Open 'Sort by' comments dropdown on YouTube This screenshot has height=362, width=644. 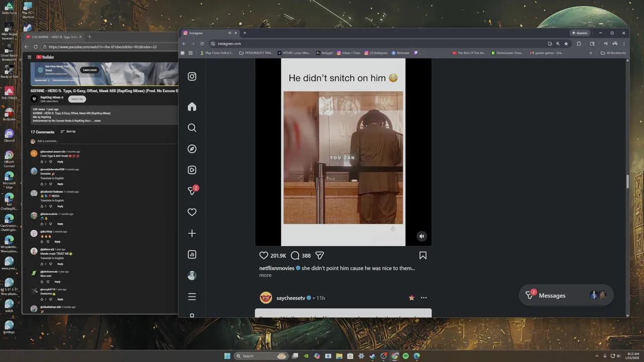point(68,132)
